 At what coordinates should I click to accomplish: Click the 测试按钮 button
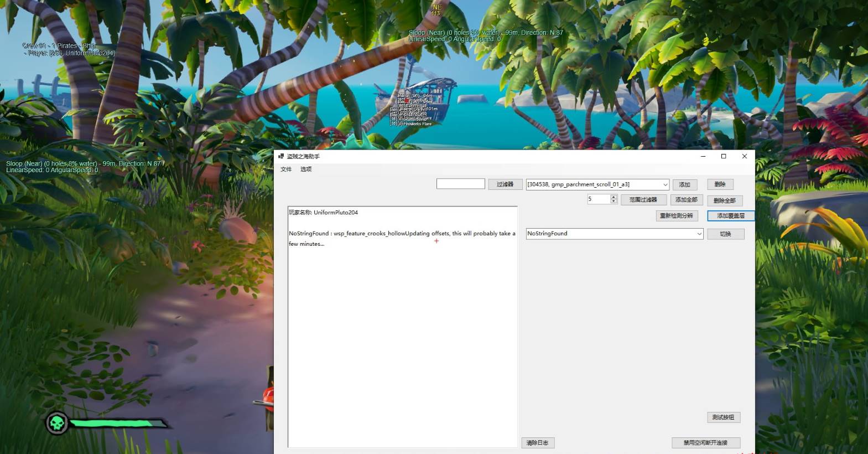point(723,417)
